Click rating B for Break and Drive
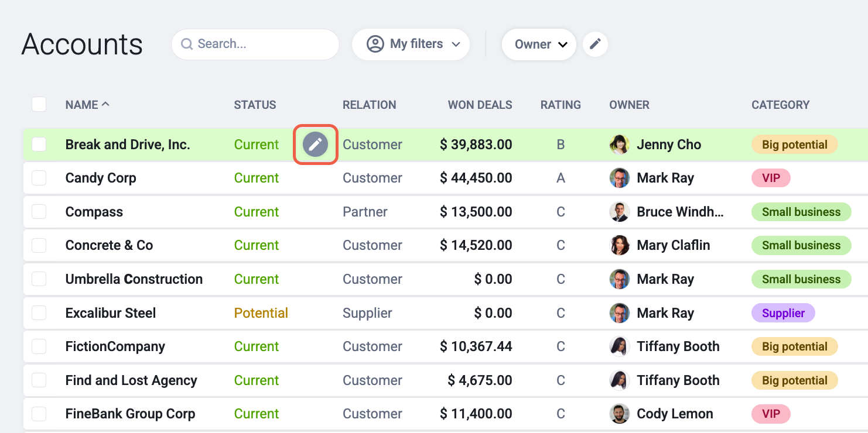868x433 pixels. coord(561,145)
